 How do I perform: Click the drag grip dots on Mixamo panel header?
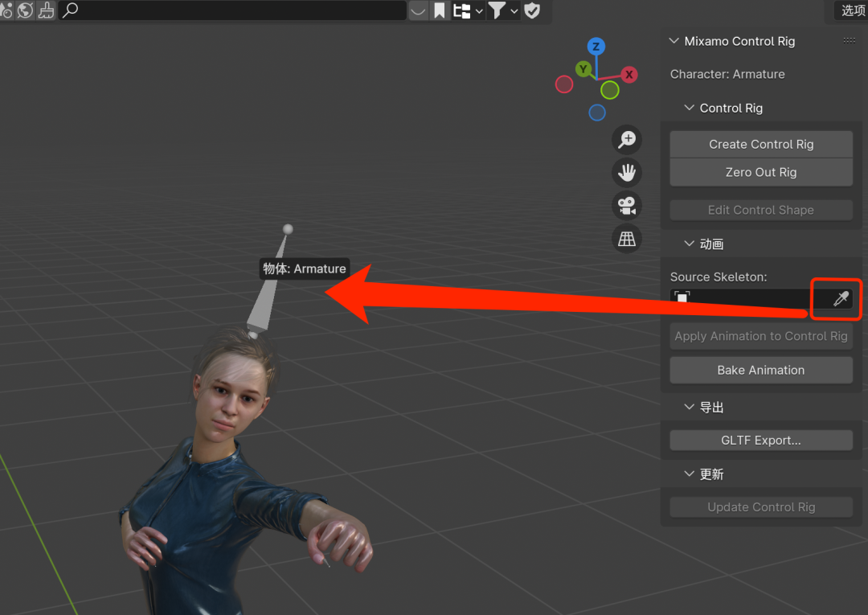pos(850,40)
